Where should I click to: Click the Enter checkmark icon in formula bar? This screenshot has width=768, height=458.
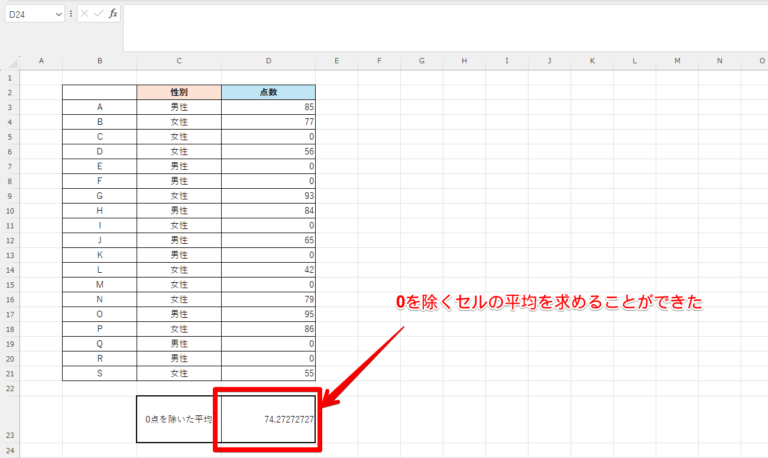pyautogui.click(x=98, y=14)
